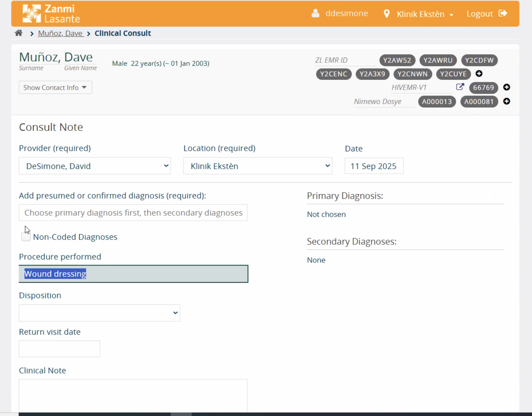The width and height of the screenshot is (532, 416).
Task: Toggle the Non-Coded Diagnoses checkbox
Action: (x=26, y=237)
